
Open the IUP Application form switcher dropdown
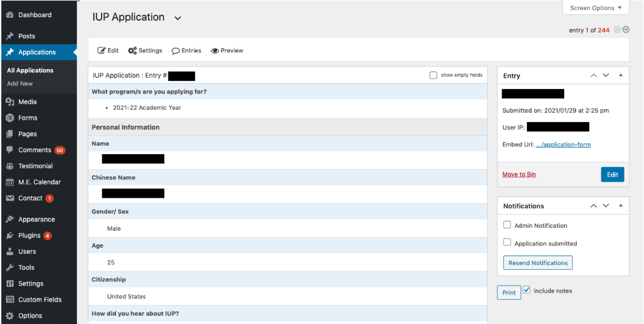(x=177, y=18)
